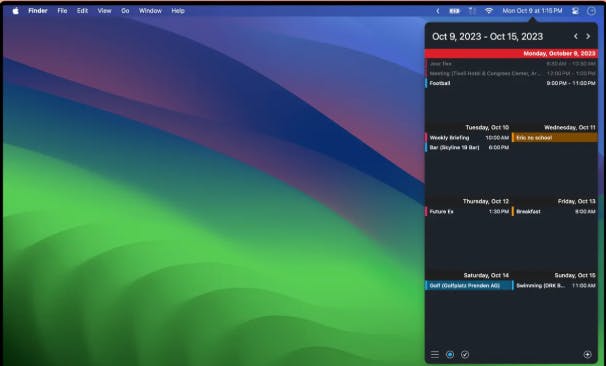
Task: Open the Edit menu
Action: (x=82, y=11)
